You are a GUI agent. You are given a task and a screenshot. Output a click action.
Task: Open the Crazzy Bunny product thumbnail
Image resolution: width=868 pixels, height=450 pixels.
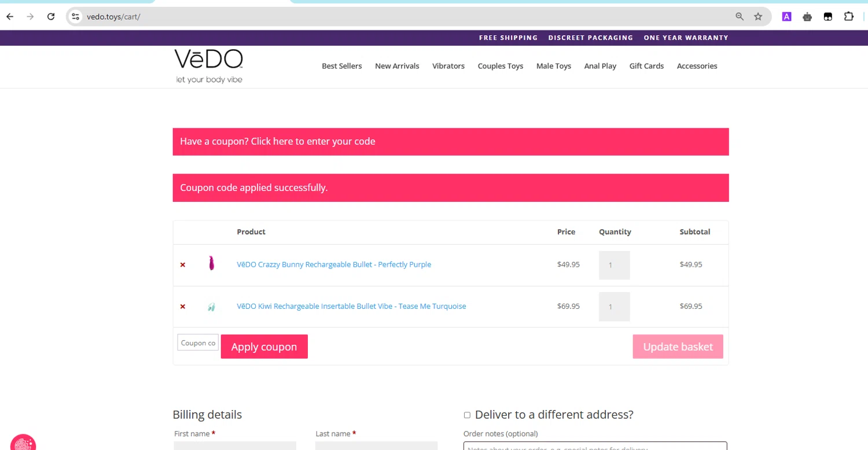pyautogui.click(x=212, y=264)
